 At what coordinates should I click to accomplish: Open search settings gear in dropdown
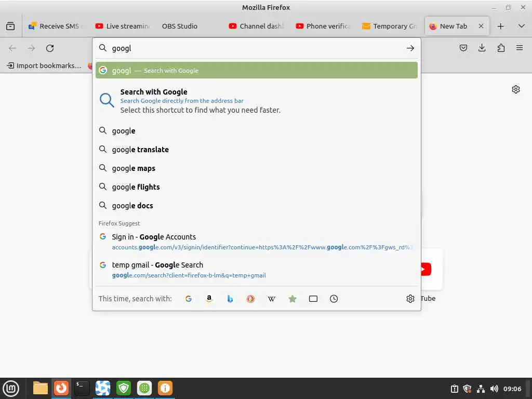[x=410, y=299]
